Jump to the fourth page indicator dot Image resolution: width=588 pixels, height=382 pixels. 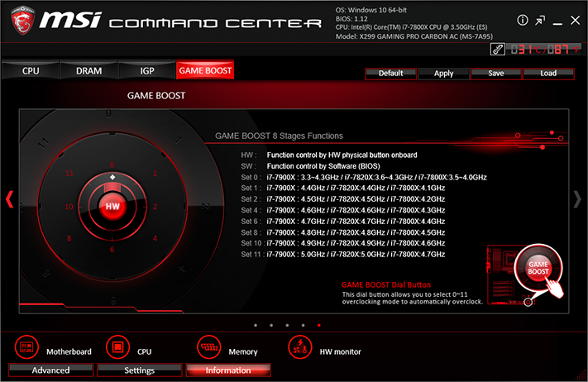pos(303,326)
